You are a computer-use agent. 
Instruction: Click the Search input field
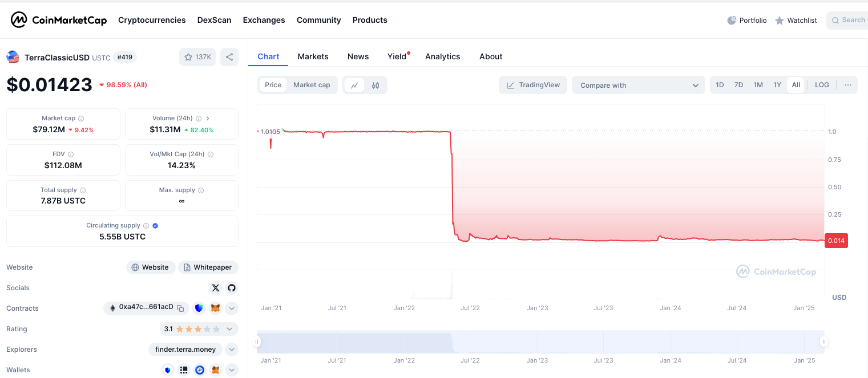coord(847,20)
